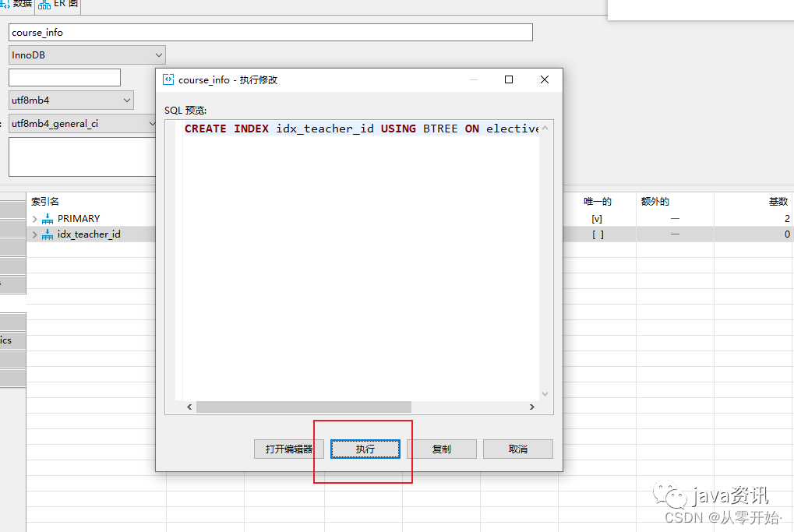Click the 复制 button
This screenshot has height=532, width=794.
(x=442, y=449)
